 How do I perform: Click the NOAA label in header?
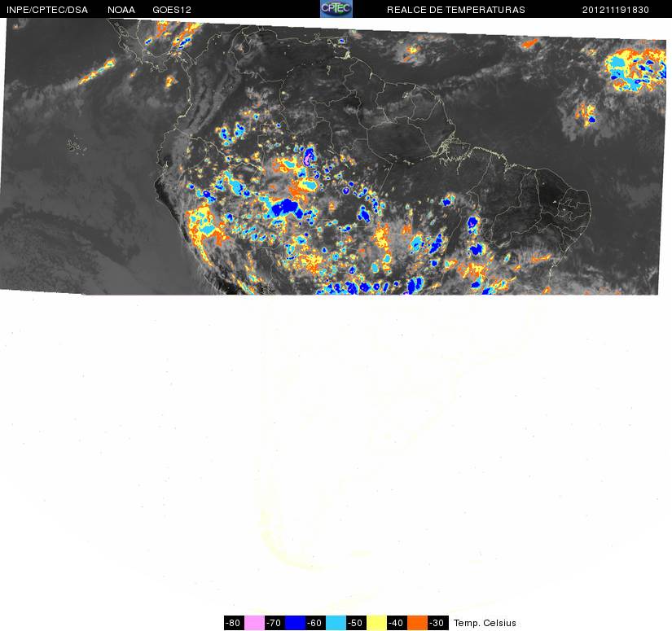[x=121, y=10]
